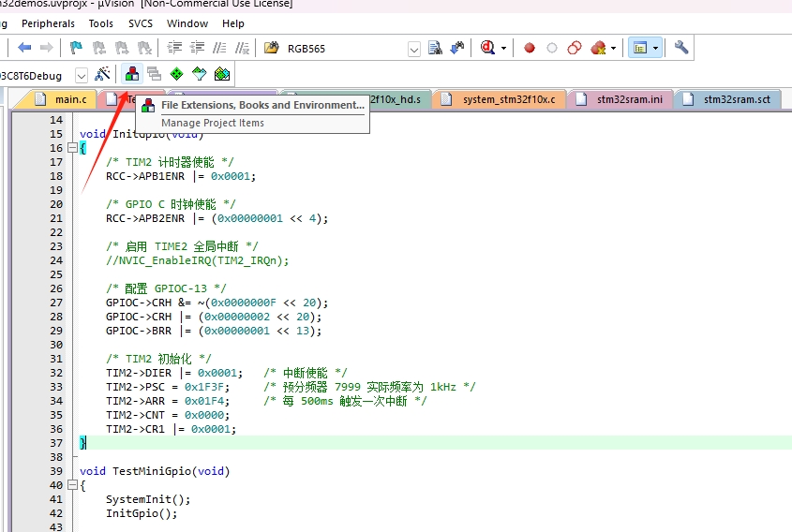
Task: Open the Window menu
Action: tap(187, 23)
